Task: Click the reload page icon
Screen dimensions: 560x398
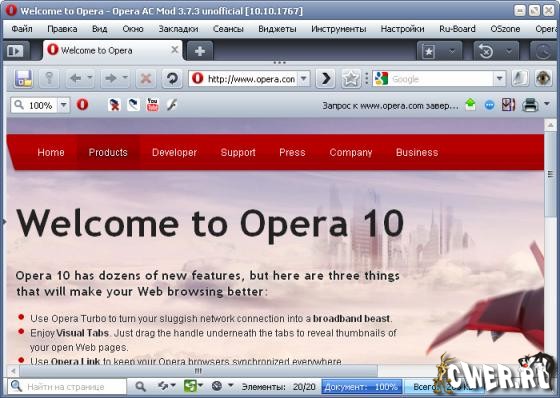Action: (172, 78)
